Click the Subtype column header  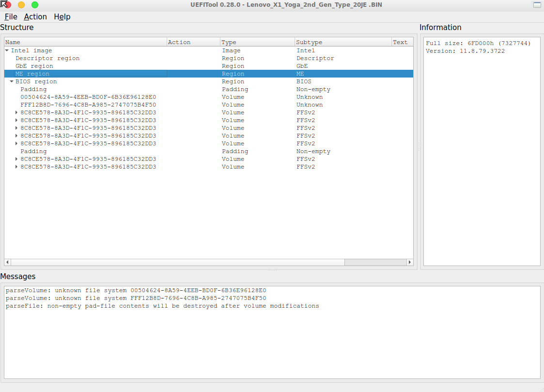pyautogui.click(x=343, y=42)
